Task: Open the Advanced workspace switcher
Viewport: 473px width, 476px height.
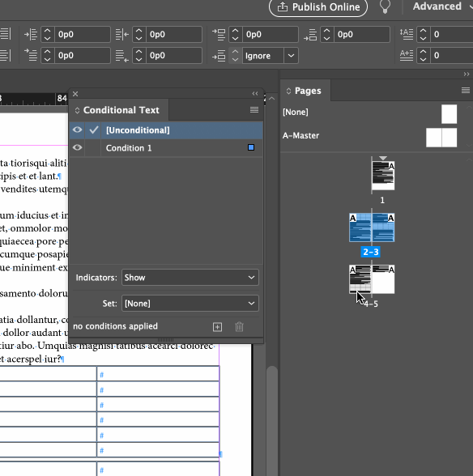Action: (442, 6)
